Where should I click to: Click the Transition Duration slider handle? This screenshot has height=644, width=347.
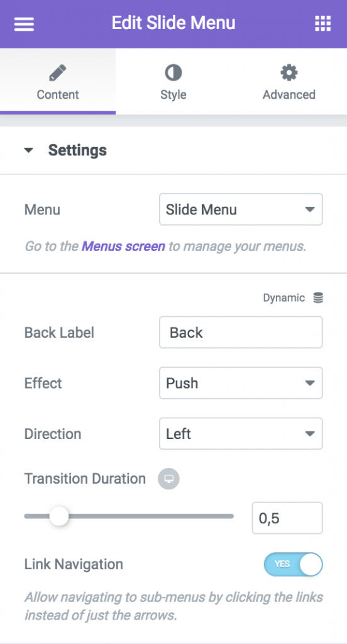coord(59,516)
